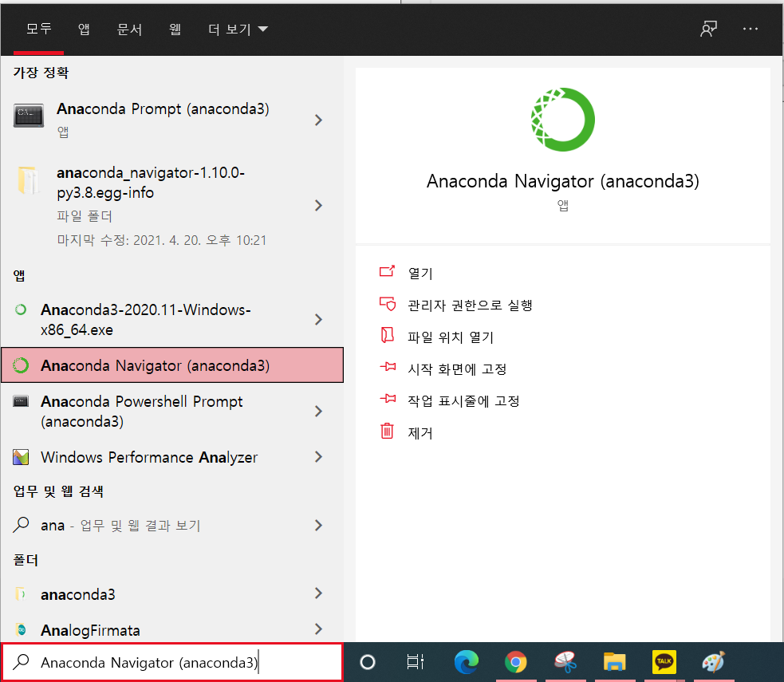
Task: Click the trash can uninstall icon
Action: (x=388, y=431)
